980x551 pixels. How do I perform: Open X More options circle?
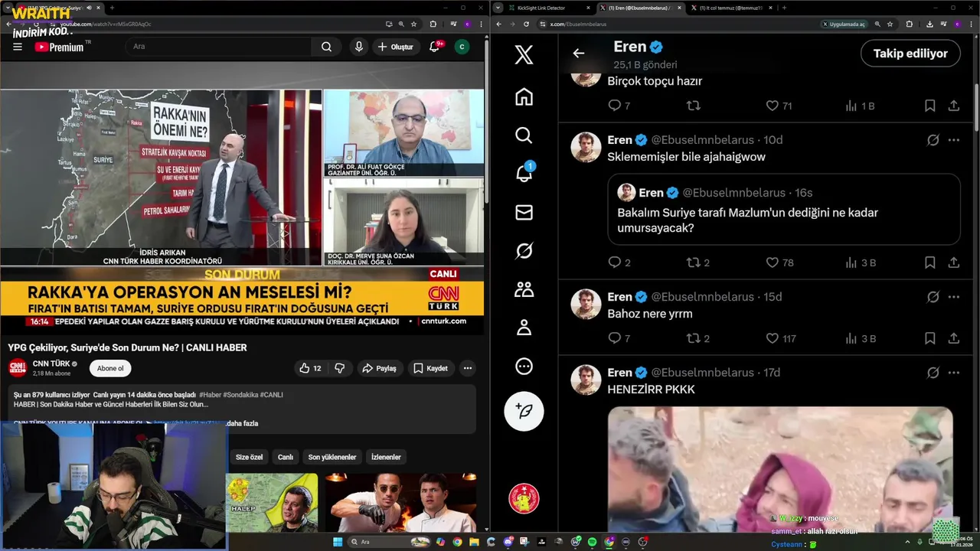pos(524,367)
